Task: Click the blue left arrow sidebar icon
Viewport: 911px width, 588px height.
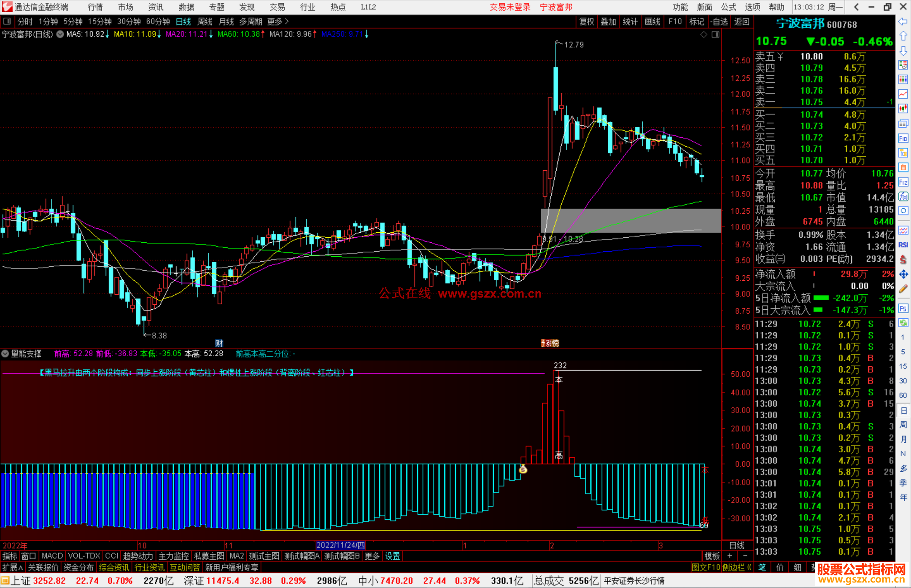Action: [903, 21]
